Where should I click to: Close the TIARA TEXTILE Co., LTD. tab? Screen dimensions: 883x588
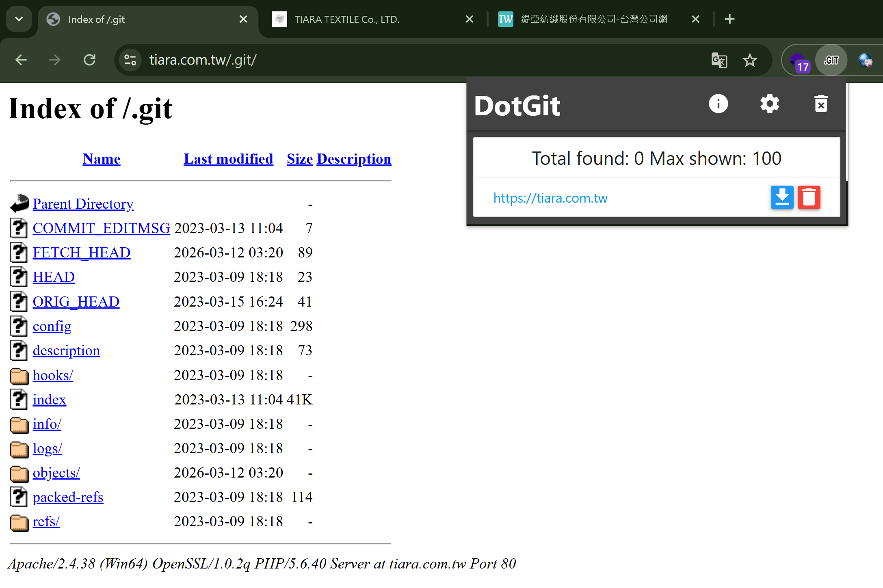(x=470, y=19)
